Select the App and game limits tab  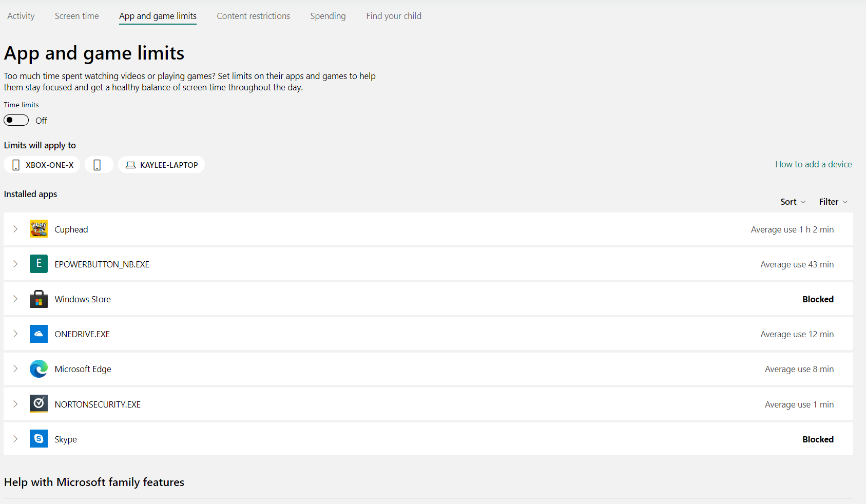pyautogui.click(x=158, y=16)
